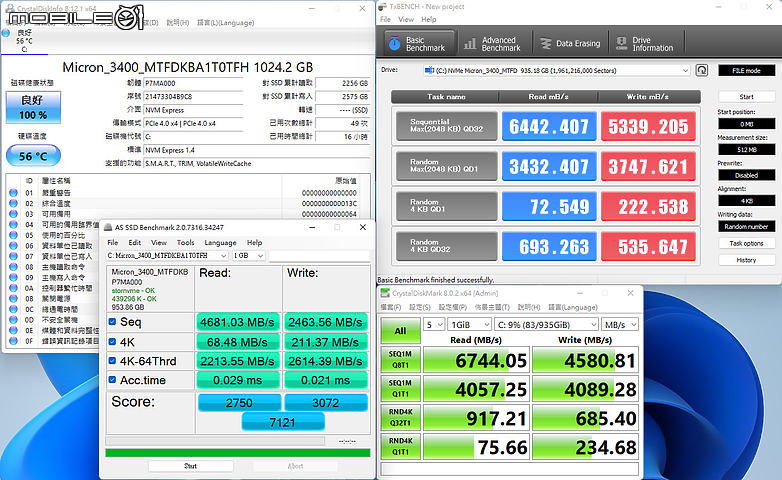This screenshot has height=480, width=782.
Task: Open Data Erasing tab in TxBENCH
Action: (571, 43)
